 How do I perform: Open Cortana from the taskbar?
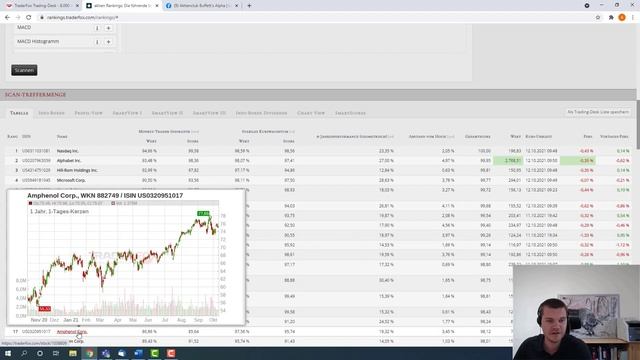(40, 353)
